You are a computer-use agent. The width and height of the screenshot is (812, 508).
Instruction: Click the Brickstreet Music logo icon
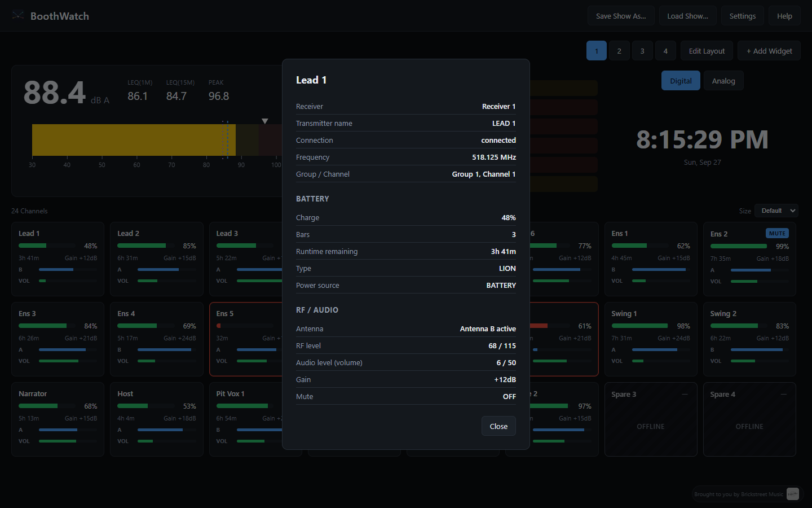[793, 494]
